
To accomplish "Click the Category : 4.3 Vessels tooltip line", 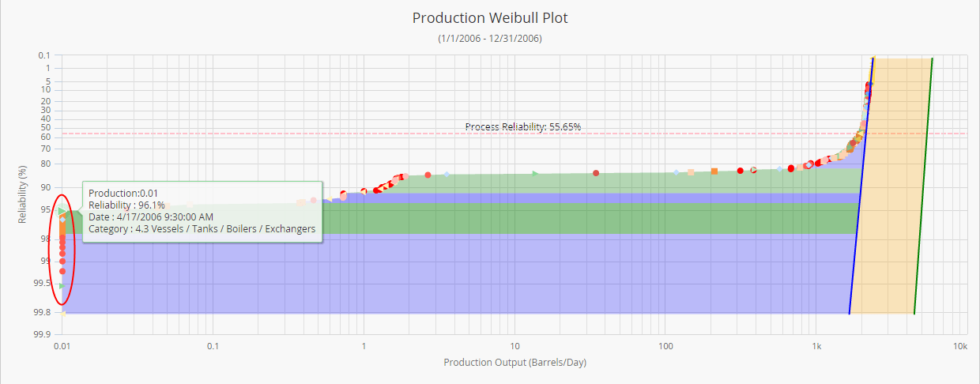I will 202,229.
